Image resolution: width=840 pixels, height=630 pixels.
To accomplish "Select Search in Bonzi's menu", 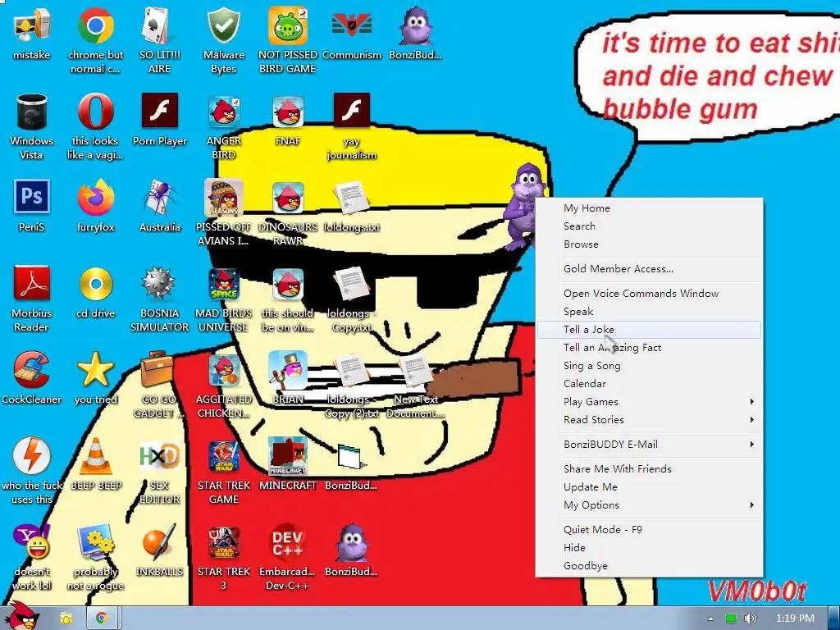I will (649, 226).
